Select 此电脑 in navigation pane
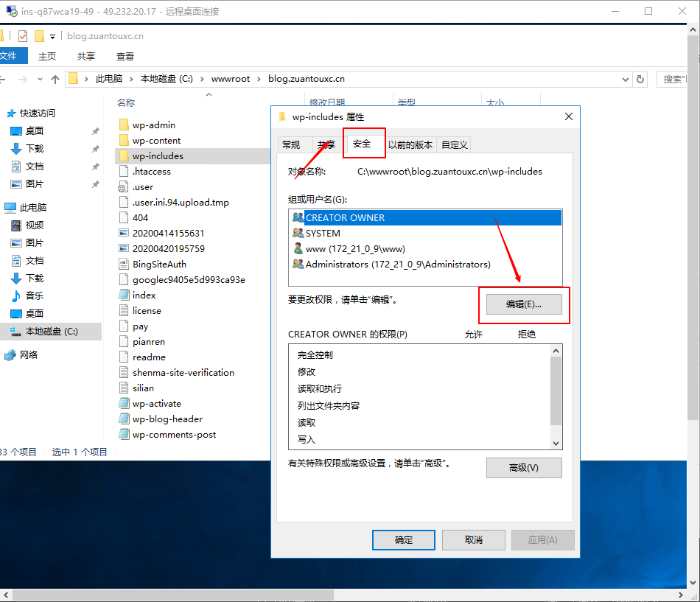The height and width of the screenshot is (602, 700). coord(25,207)
